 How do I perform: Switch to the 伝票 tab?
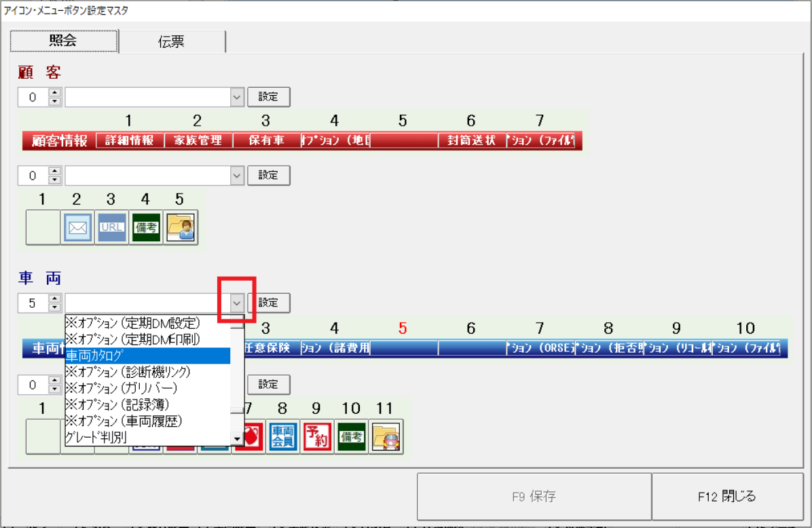pyautogui.click(x=172, y=41)
